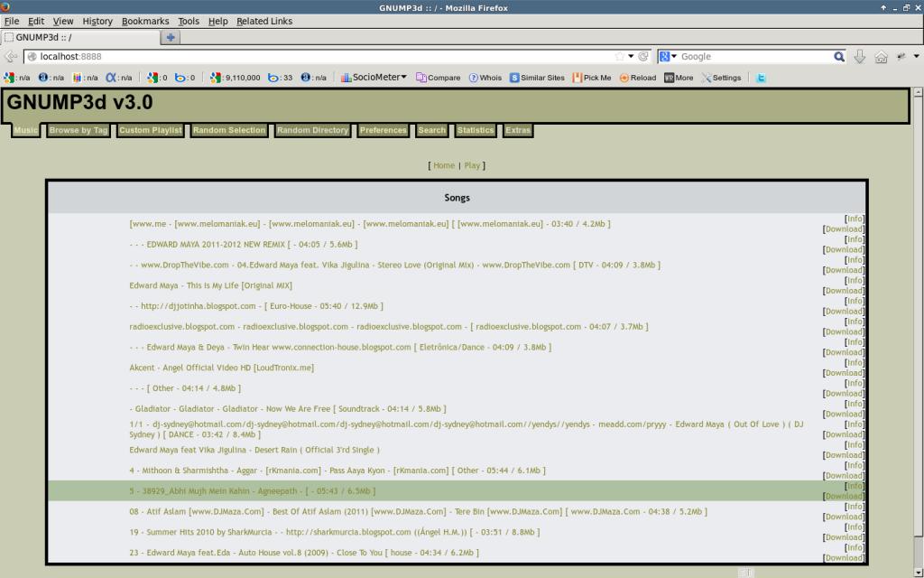Open the Related Links menu
The width and height of the screenshot is (924, 578).
click(x=264, y=22)
